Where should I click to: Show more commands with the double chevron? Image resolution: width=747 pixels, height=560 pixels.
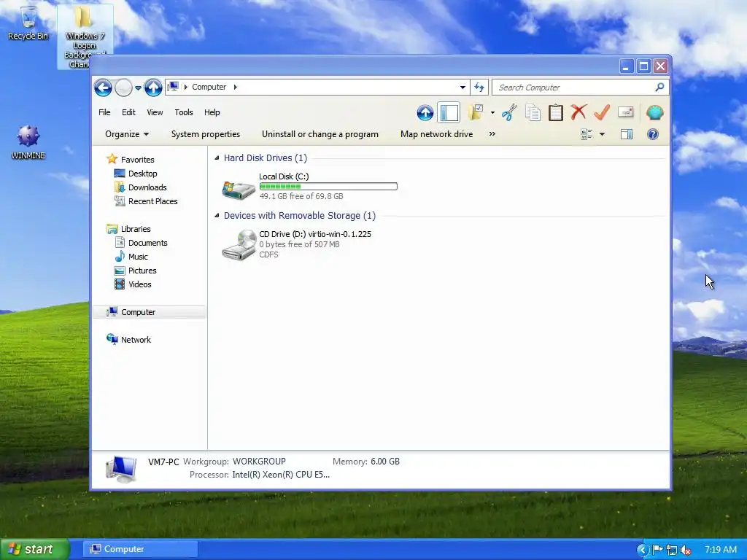pos(492,134)
